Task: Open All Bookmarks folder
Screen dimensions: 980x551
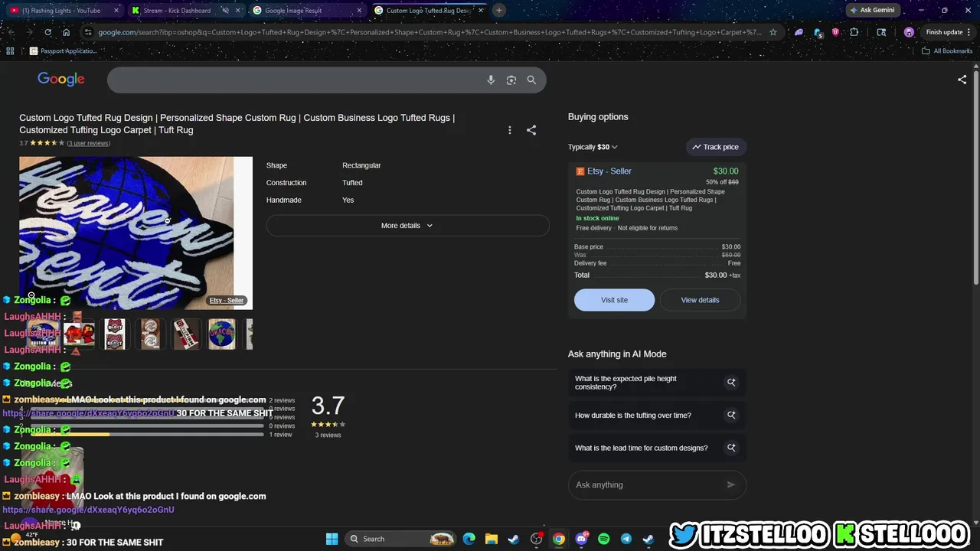Action: tap(947, 51)
